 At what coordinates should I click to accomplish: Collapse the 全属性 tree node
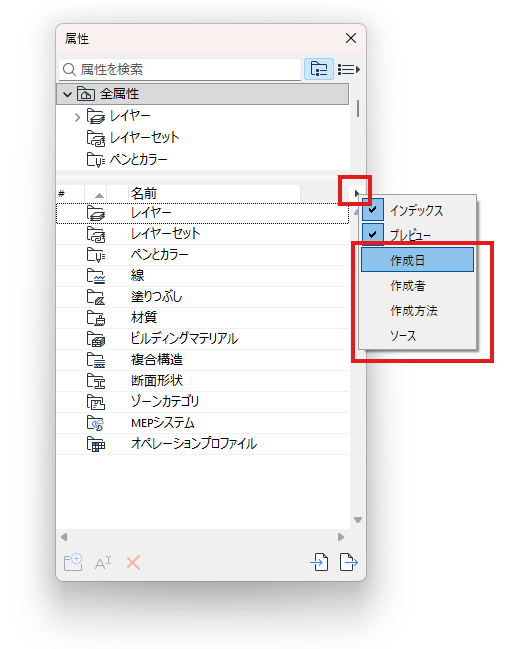(67, 94)
